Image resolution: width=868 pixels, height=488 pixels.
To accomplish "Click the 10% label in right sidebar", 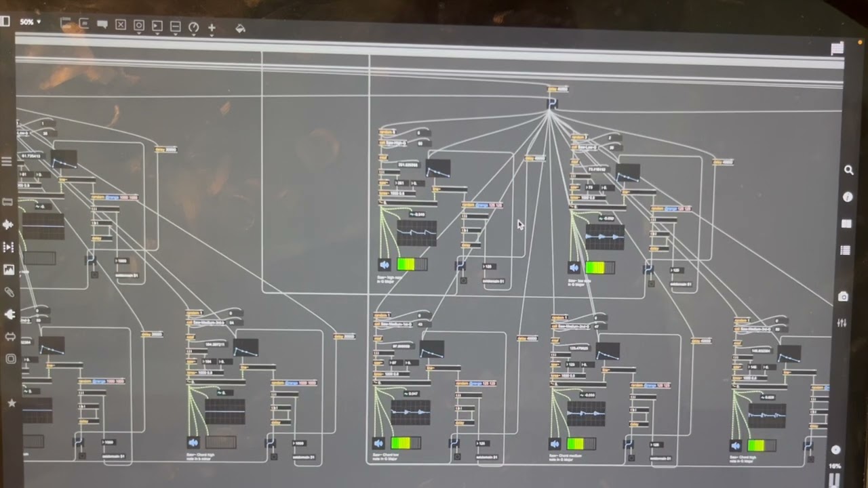I will (x=835, y=466).
